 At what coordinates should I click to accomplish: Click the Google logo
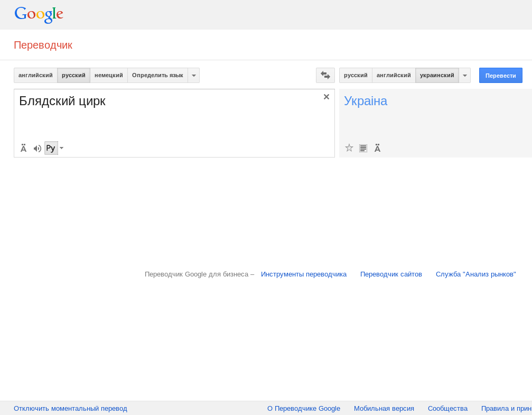point(39,14)
